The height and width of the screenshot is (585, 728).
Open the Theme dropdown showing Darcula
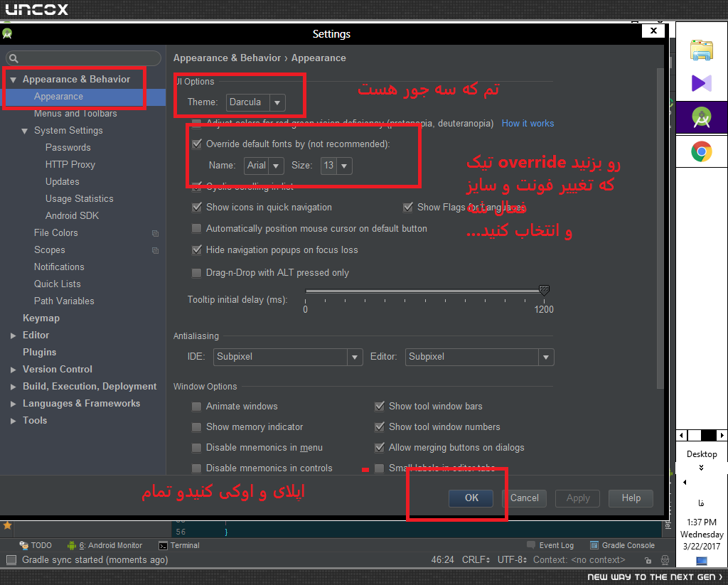tap(256, 102)
